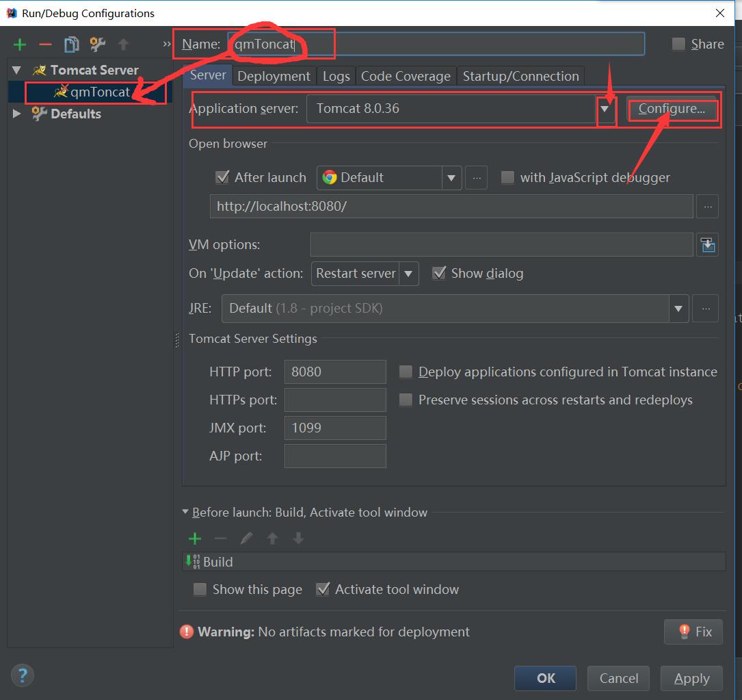The image size is (742, 700).
Task: Open the JRE dropdown arrow
Action: [x=678, y=309]
